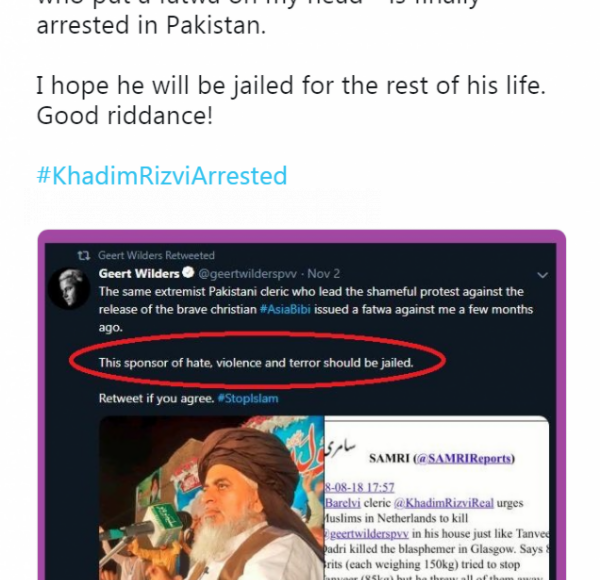Click the red-circled 'should be jailed' sentence
The width and height of the screenshot is (600, 580).
pos(255,362)
